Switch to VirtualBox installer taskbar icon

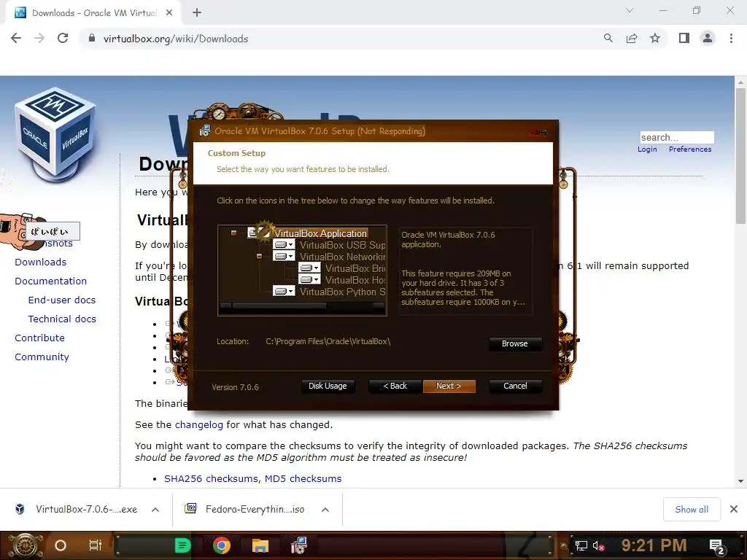[298, 545]
